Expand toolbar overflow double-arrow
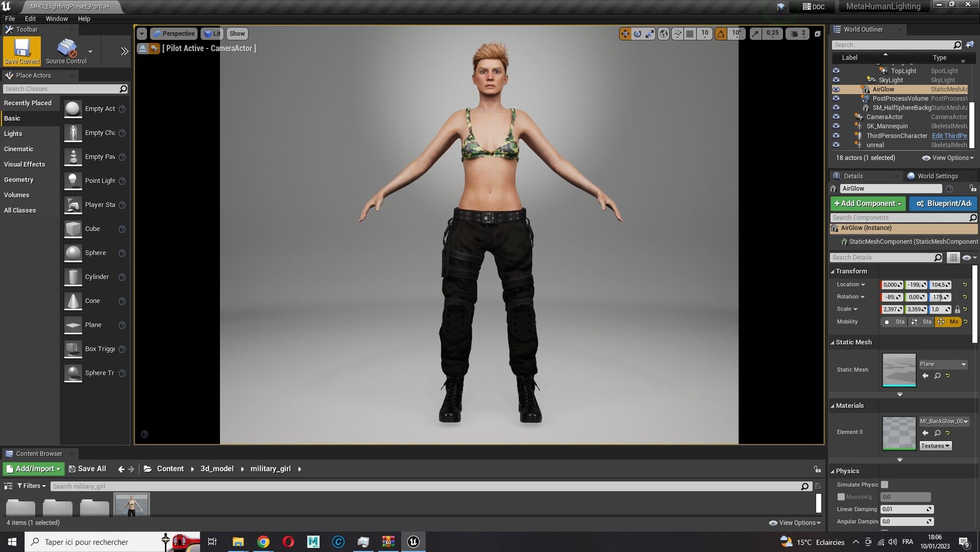The height and width of the screenshot is (552, 980). (x=124, y=51)
